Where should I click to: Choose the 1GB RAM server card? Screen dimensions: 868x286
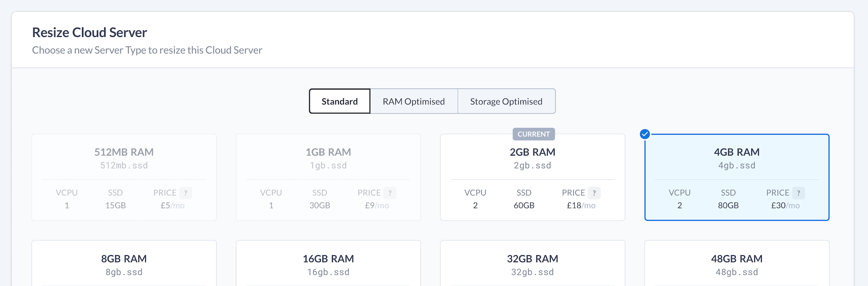point(329,177)
